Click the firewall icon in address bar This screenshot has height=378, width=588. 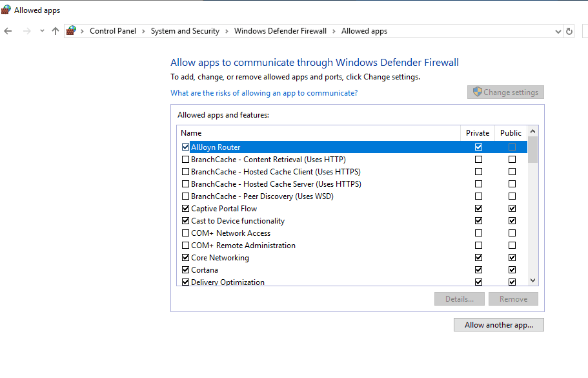click(x=72, y=30)
